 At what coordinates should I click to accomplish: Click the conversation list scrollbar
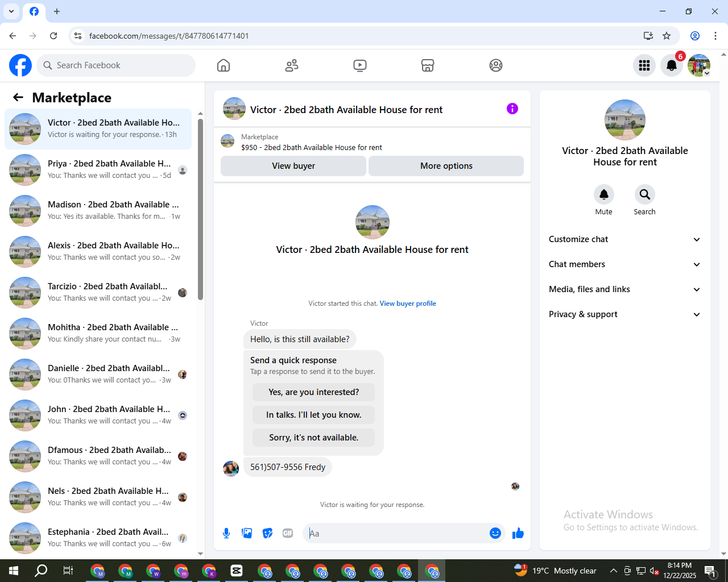tap(200, 209)
